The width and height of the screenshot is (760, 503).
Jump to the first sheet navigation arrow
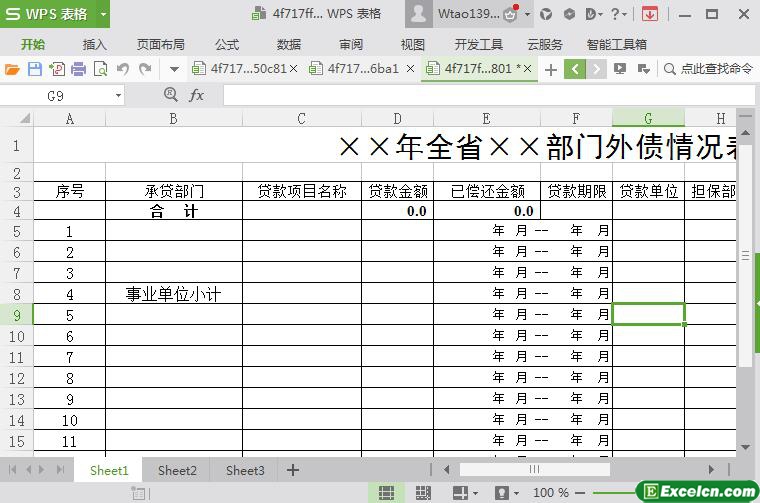click(x=13, y=470)
